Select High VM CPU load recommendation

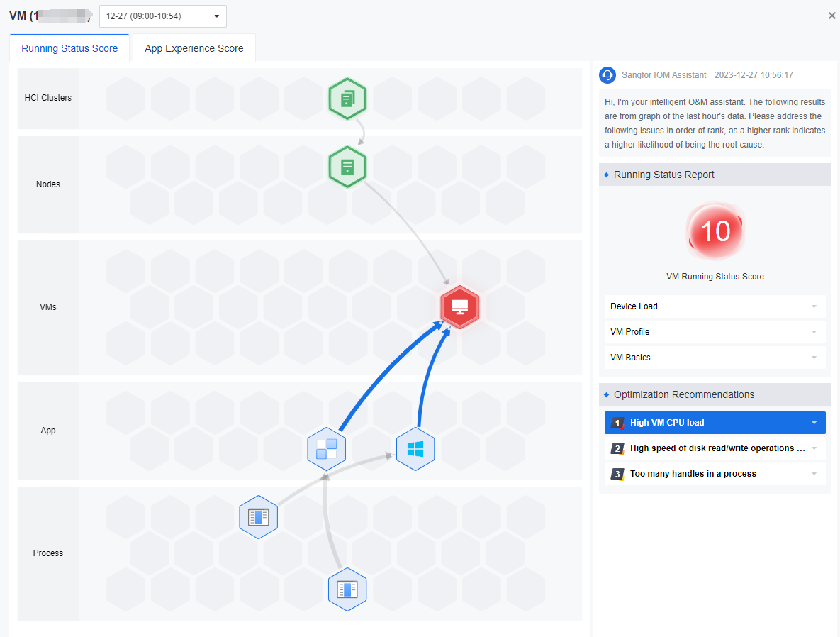pyautogui.click(x=715, y=423)
